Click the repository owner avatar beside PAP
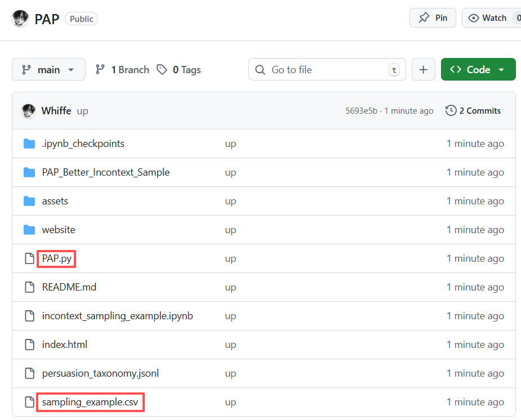 (x=20, y=19)
